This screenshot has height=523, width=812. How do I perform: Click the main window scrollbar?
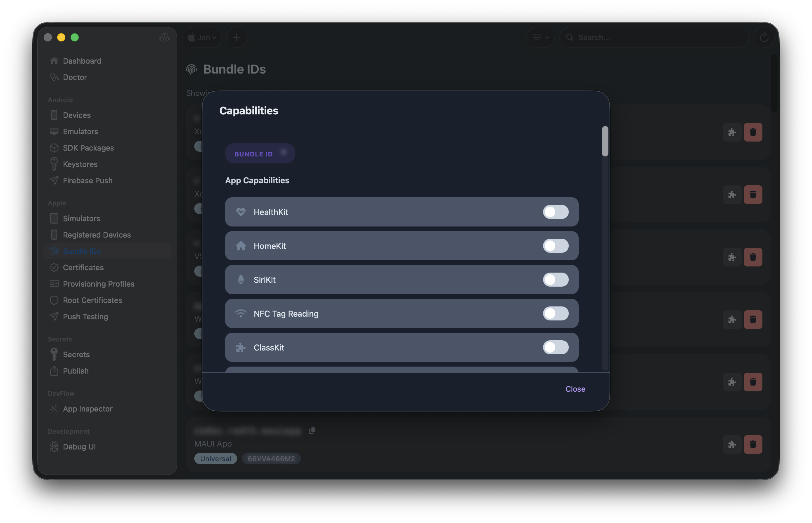[774, 83]
